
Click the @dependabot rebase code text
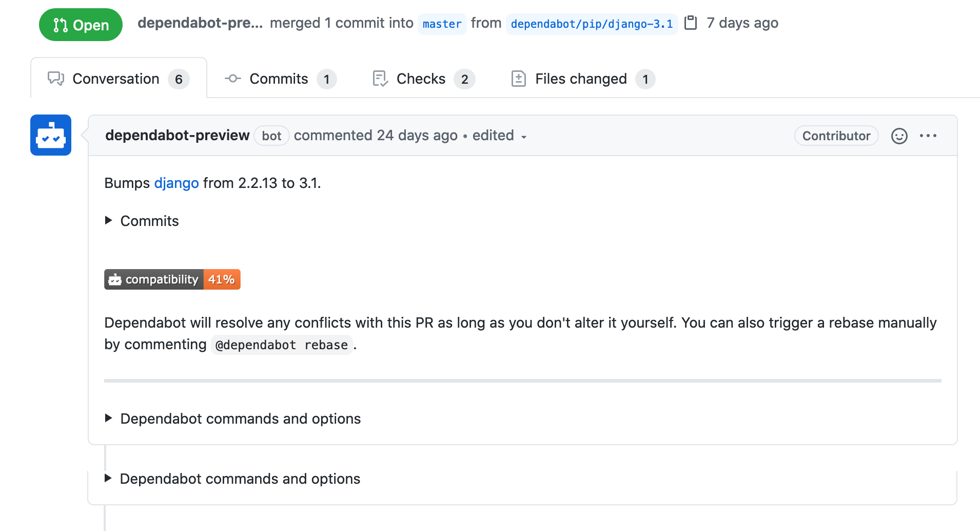[x=282, y=345]
